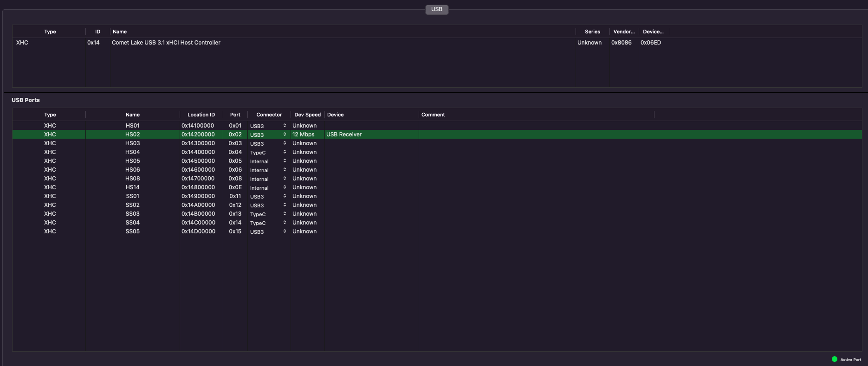Sort ports by Location ID column header
The height and width of the screenshot is (366, 868).
pyautogui.click(x=201, y=115)
